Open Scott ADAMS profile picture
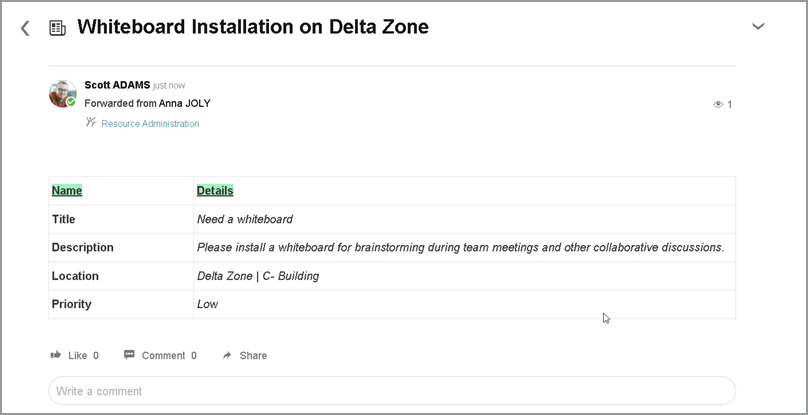 (x=62, y=94)
